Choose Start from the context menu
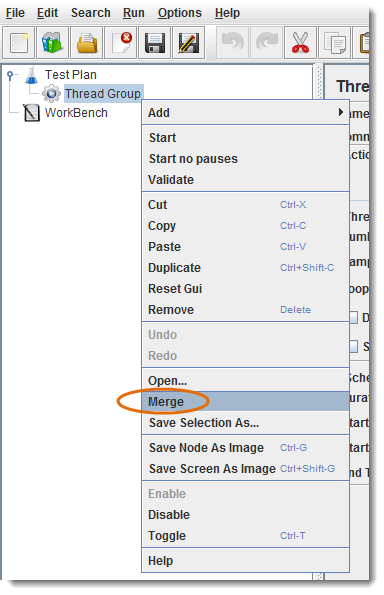384x595 pixels. pyautogui.click(x=246, y=137)
